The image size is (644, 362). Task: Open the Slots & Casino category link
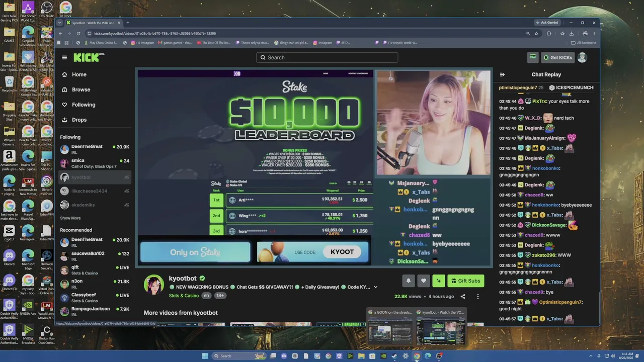pos(184,296)
